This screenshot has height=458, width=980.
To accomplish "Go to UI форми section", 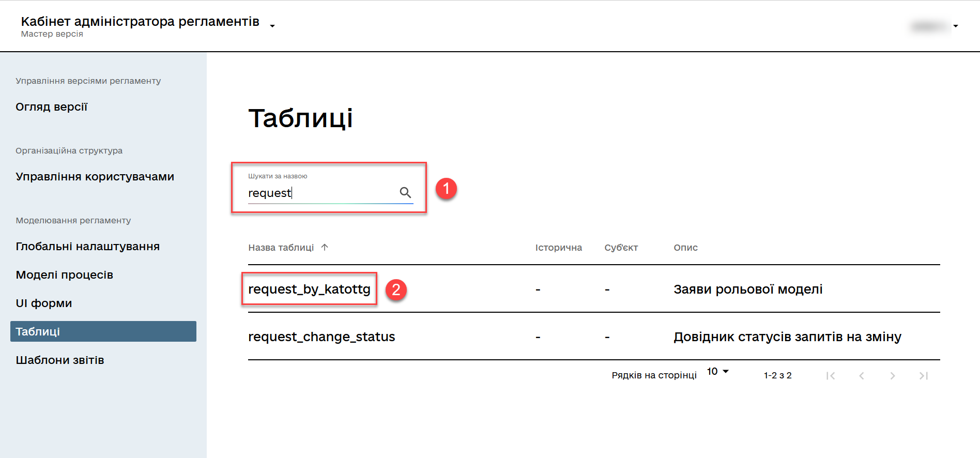I will (x=44, y=303).
